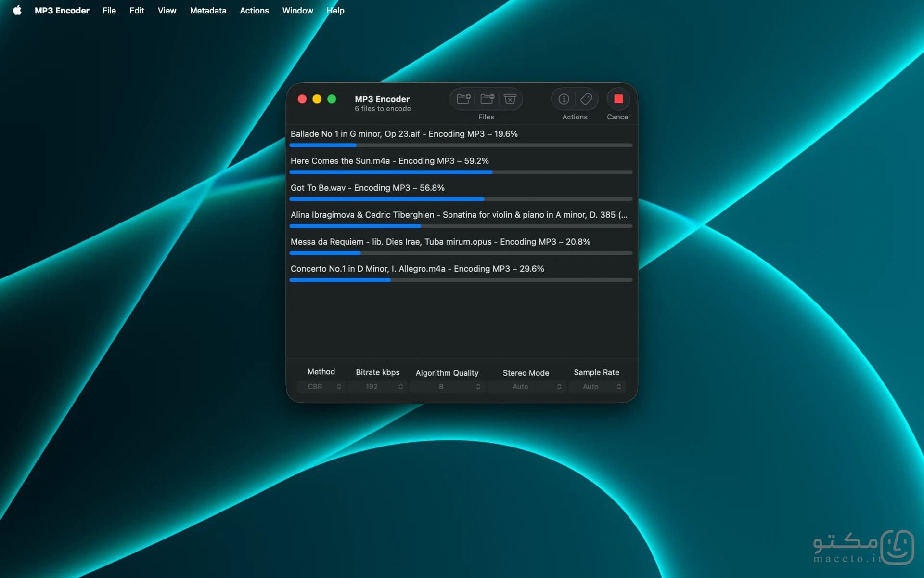The image size is (924, 578).
Task: Click the Files label in the toolbar
Action: coord(486,117)
